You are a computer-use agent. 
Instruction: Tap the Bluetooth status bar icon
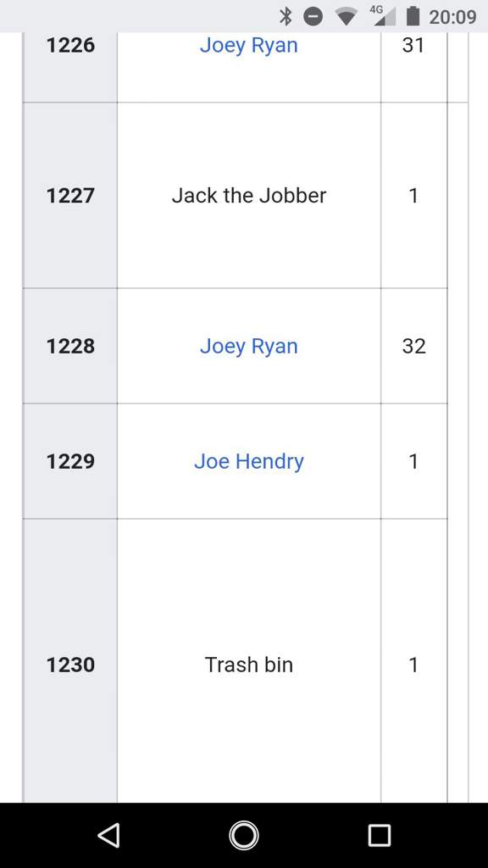(x=285, y=17)
